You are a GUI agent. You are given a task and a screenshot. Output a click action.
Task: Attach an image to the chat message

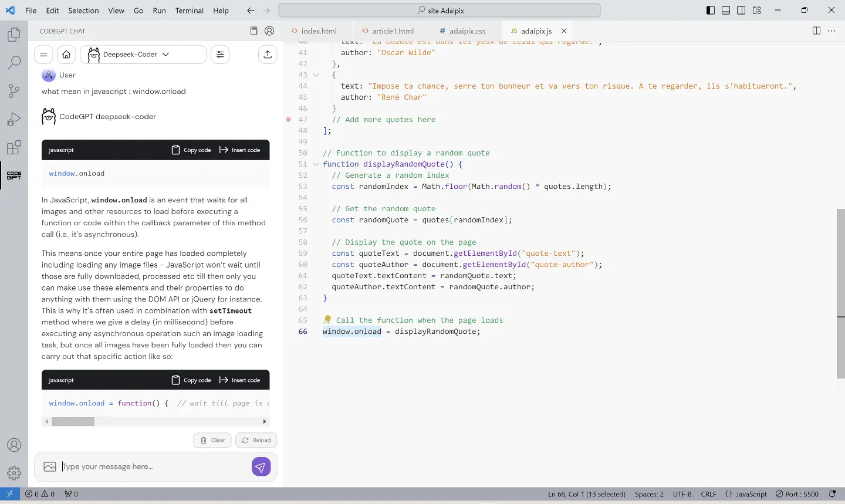50,466
